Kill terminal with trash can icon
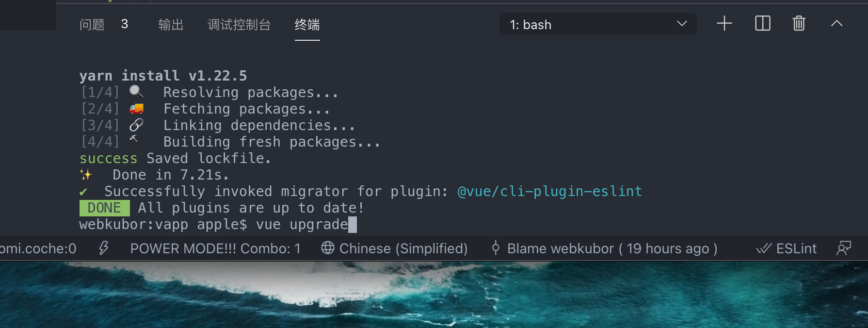Screen dimensions: 868x328 (799, 23)
